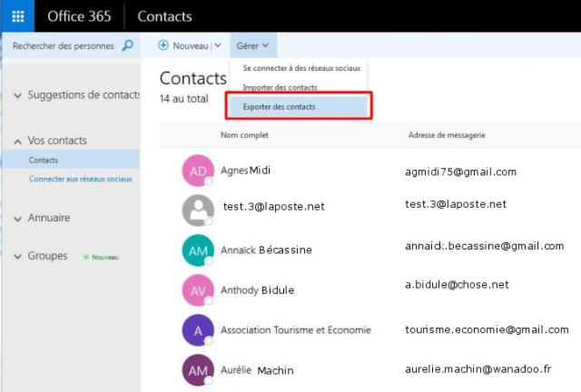Toggle selection circle on Agnes Midi's avatar
This screenshot has height=392, width=581.
pos(209,181)
